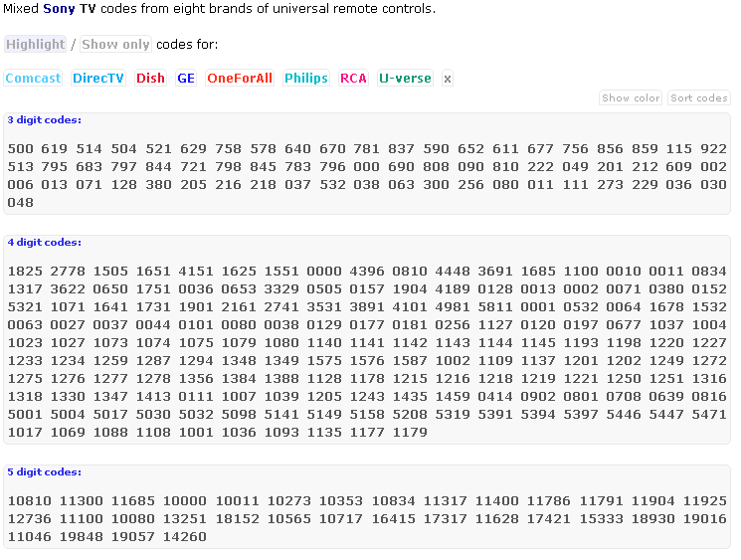Select 4-digit code 1140

point(324,343)
